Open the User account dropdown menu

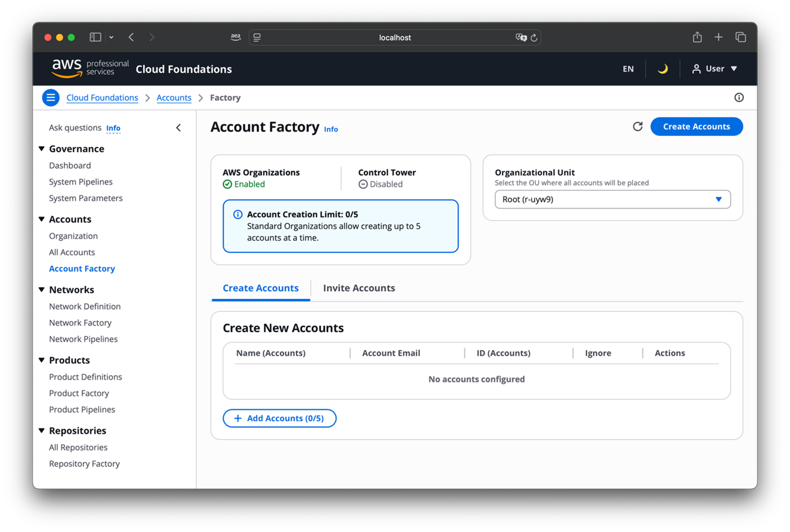(x=715, y=69)
